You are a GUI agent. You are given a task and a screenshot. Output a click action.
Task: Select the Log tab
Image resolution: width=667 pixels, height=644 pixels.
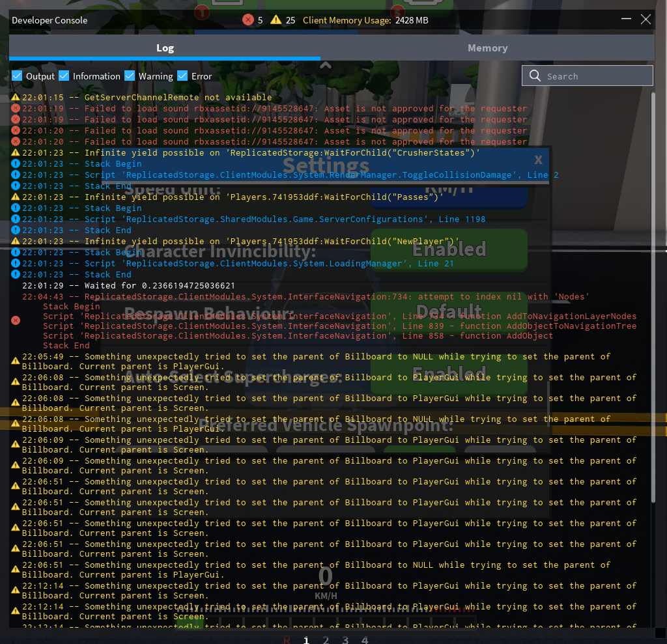(x=165, y=48)
